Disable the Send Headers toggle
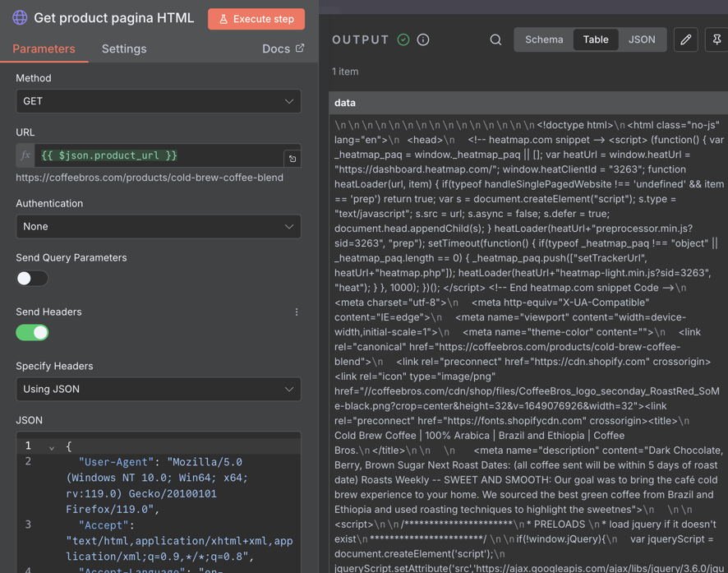Image resolution: width=728 pixels, height=573 pixels. click(32, 332)
